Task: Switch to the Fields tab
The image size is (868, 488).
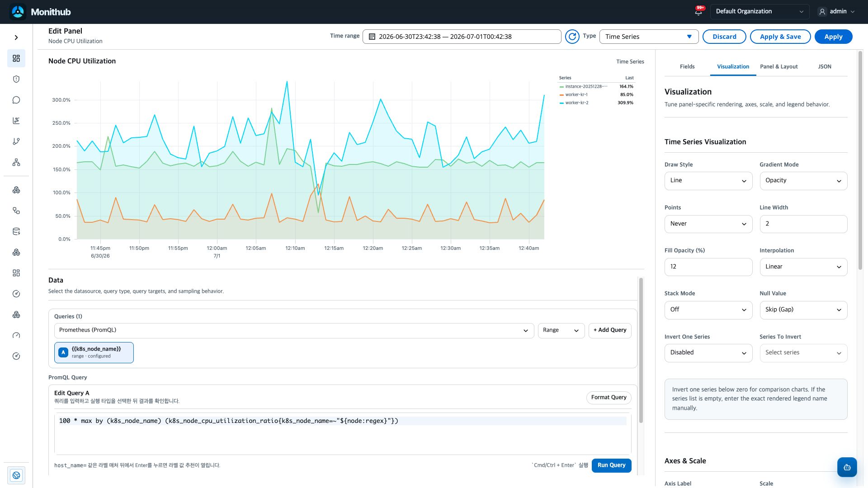Action: tap(687, 66)
